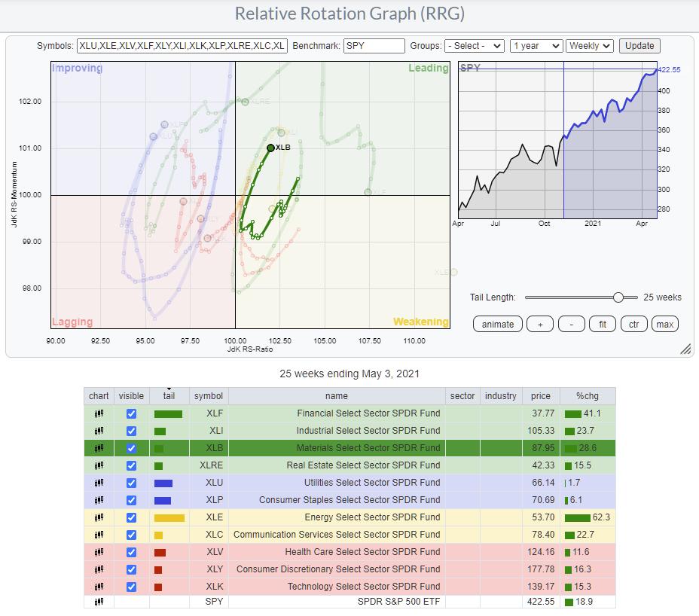
Task: Click the chart icon in XLB row
Action: pos(99,448)
